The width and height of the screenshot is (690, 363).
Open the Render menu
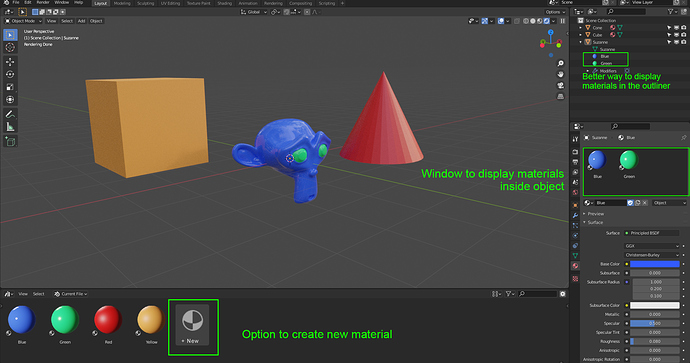point(43,3)
